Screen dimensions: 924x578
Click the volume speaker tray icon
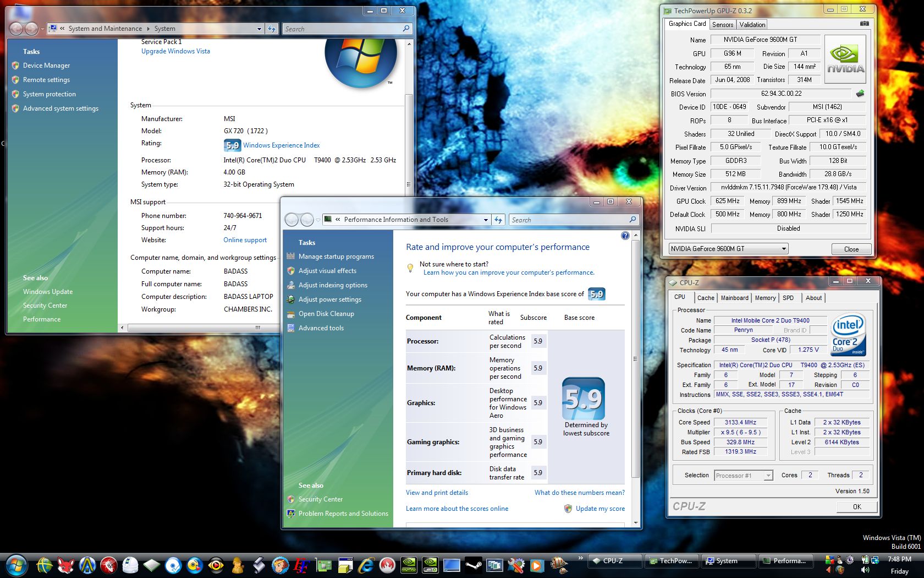(x=865, y=570)
